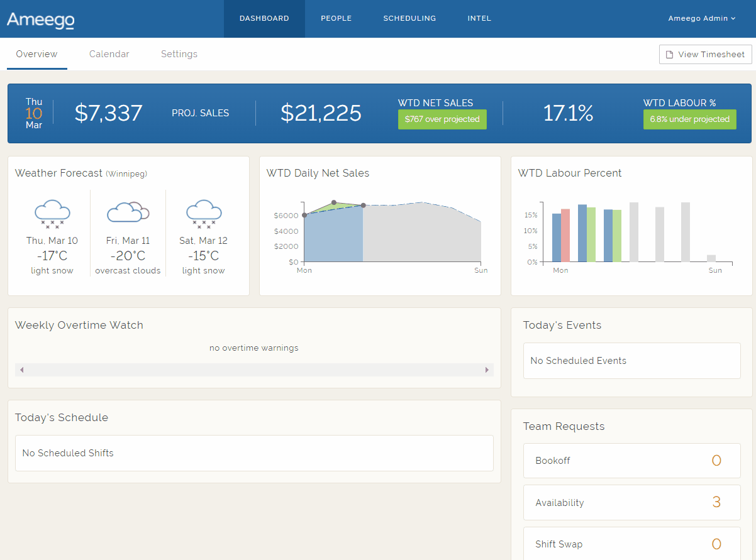Open the People menu

pyautogui.click(x=336, y=19)
